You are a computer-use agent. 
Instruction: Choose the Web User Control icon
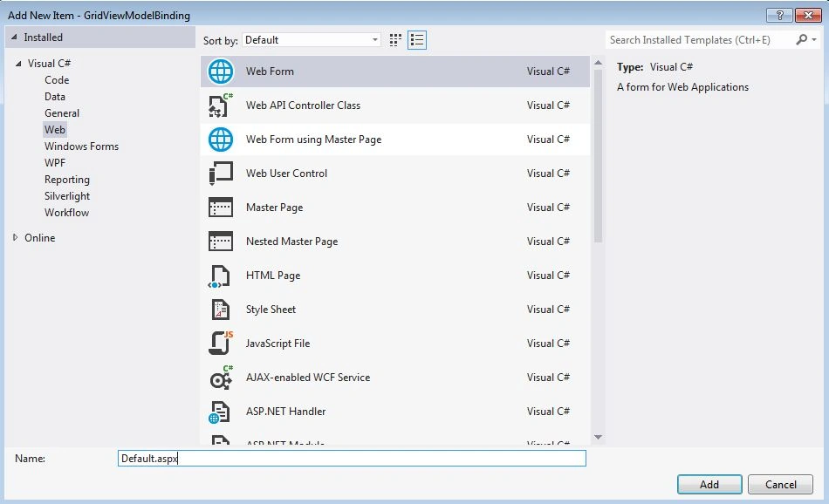click(x=221, y=174)
